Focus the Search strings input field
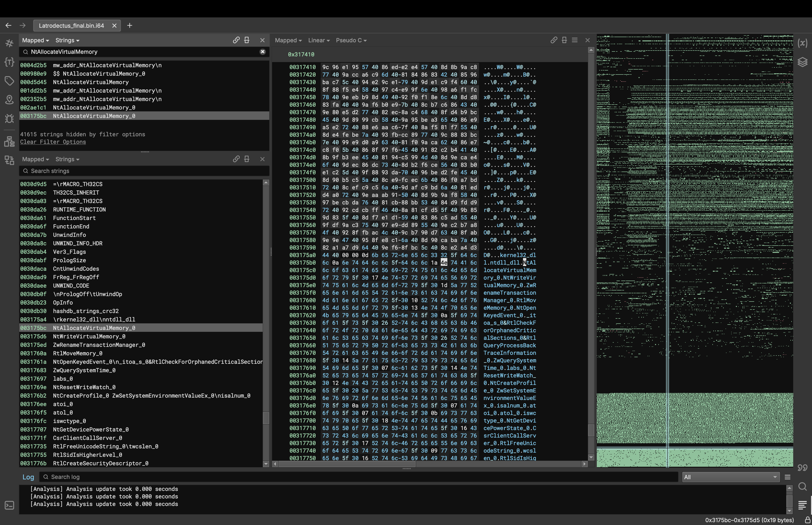 pos(144,171)
